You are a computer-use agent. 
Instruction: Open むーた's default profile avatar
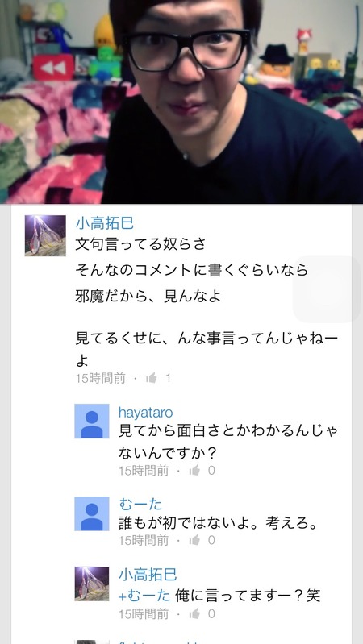pyautogui.click(x=92, y=513)
